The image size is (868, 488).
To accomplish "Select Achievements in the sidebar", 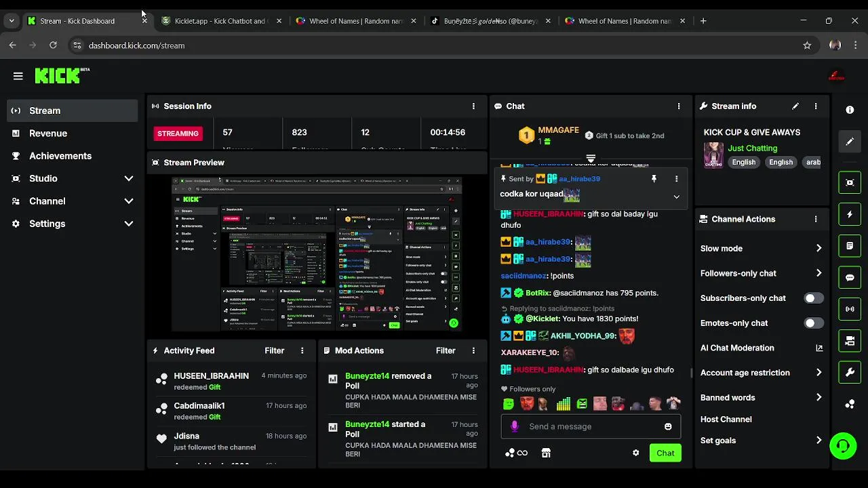I will (72, 156).
